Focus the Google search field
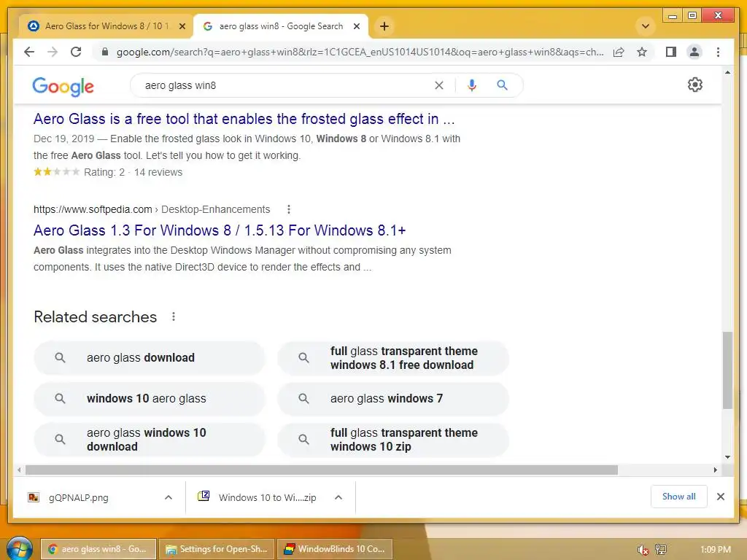The image size is (747, 560). (286, 85)
